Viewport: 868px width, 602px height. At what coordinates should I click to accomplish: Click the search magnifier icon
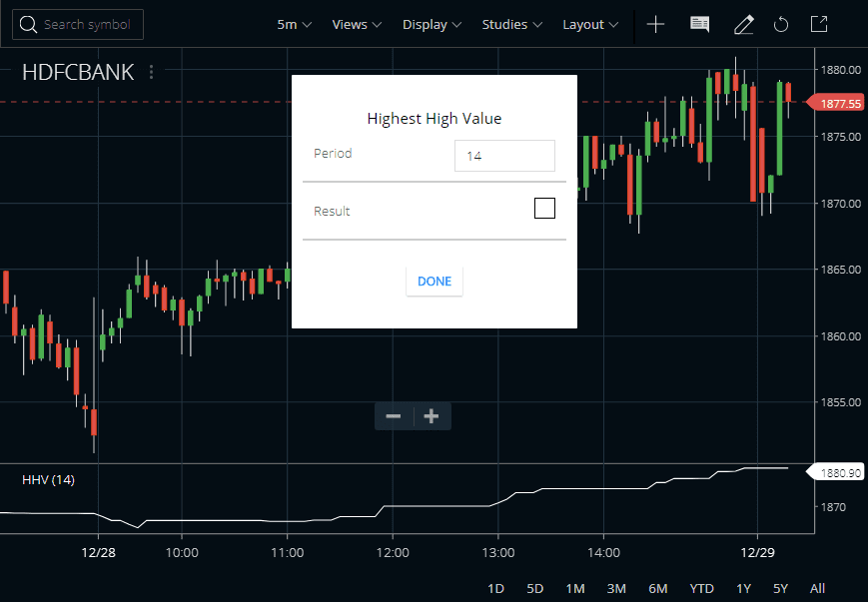pyautogui.click(x=27, y=24)
